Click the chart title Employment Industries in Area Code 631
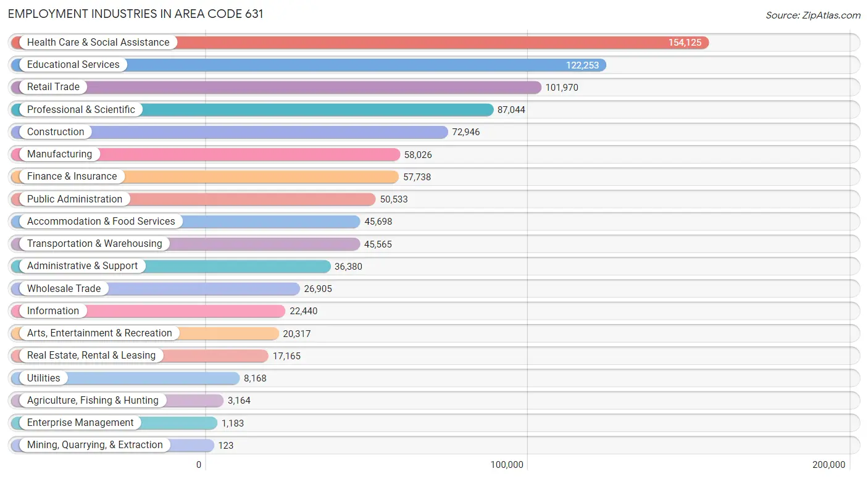The height and width of the screenshot is (479, 868). [x=136, y=14]
